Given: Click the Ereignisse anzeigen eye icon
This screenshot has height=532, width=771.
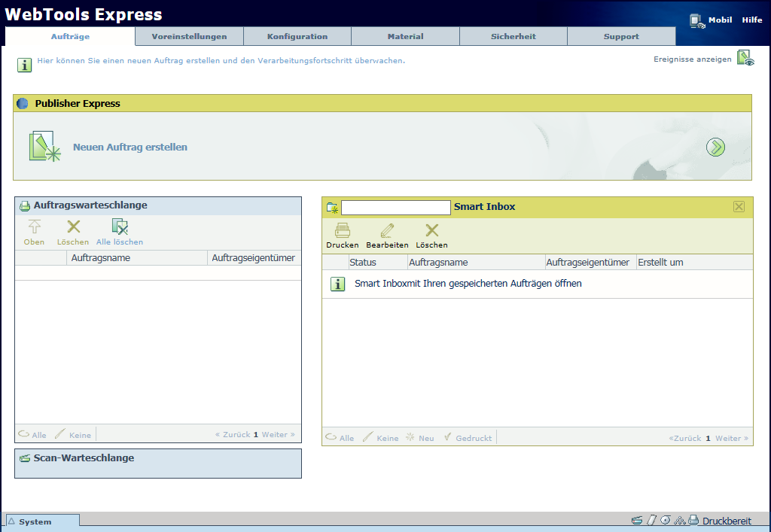Looking at the screenshot, I should tap(745, 59).
